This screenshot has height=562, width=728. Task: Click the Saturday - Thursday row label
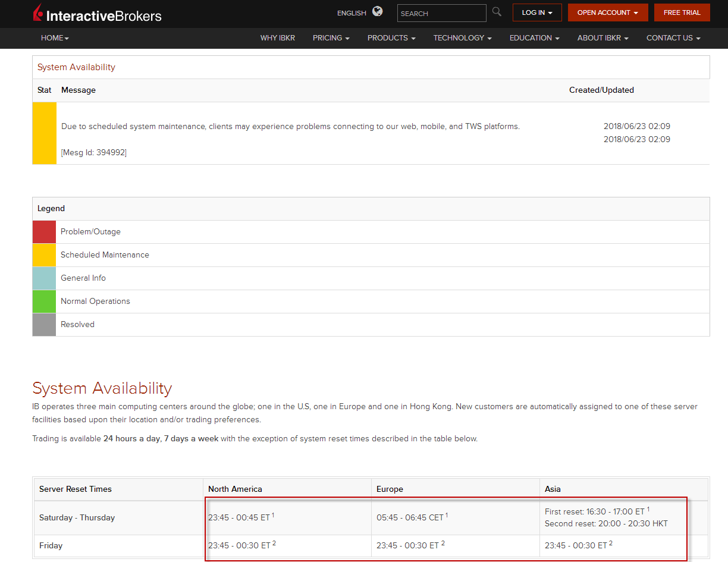click(77, 518)
